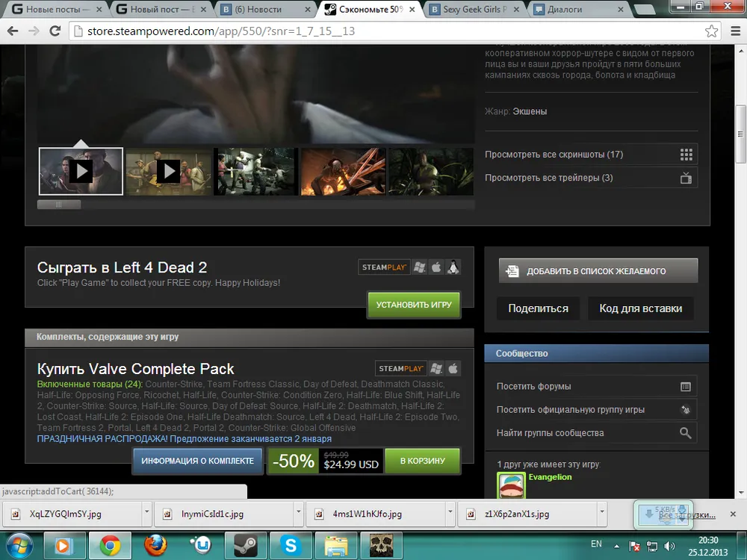Open Просмотреть все скриншоты (17)
The height and width of the screenshot is (560, 747).
[591, 155]
